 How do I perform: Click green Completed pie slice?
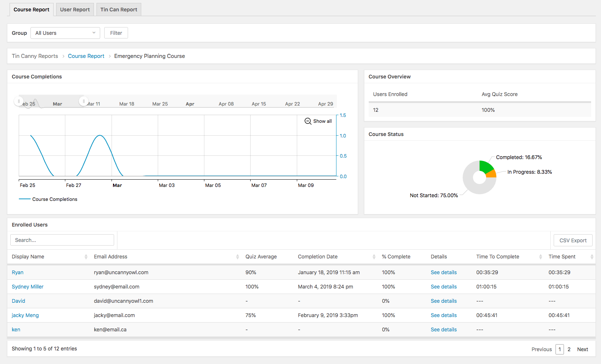[x=485, y=167]
